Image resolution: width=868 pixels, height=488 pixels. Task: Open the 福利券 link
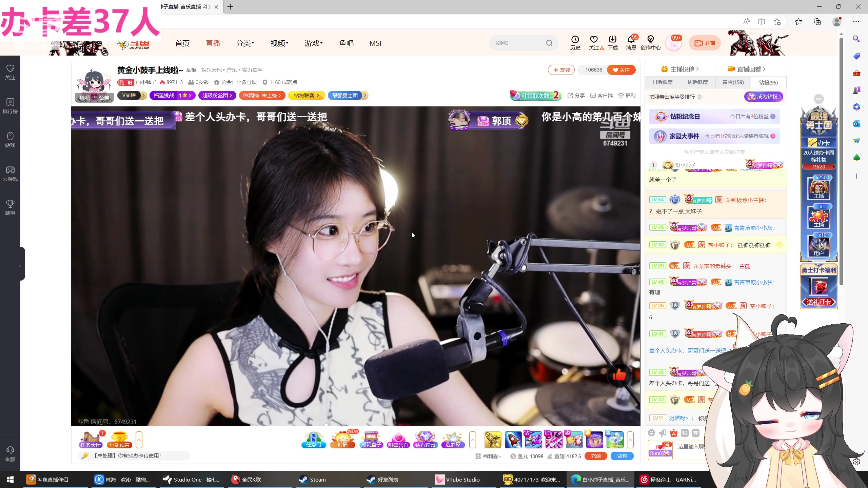click(491, 456)
